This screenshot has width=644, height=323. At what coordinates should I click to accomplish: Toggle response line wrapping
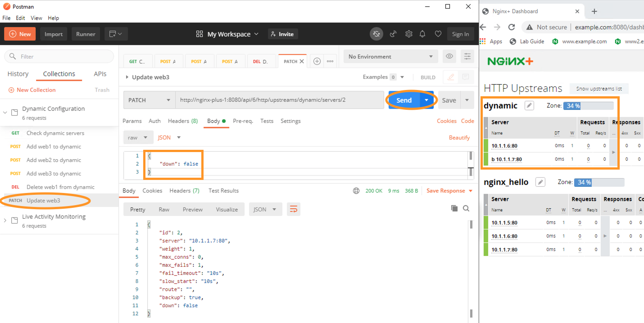[x=294, y=209]
